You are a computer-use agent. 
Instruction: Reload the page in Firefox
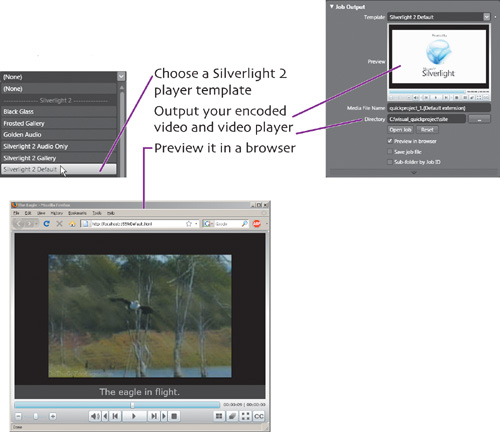[46, 224]
